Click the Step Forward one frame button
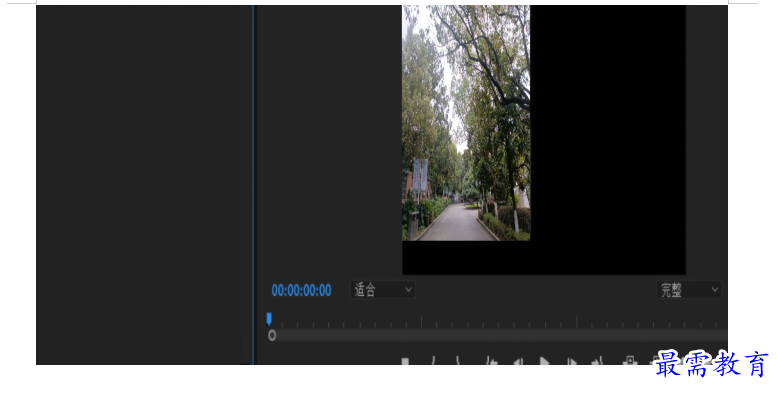Screen dimensions: 777x396 point(571,362)
